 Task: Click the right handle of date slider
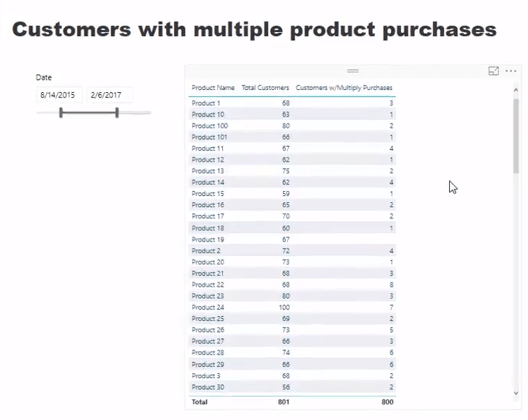117,112
